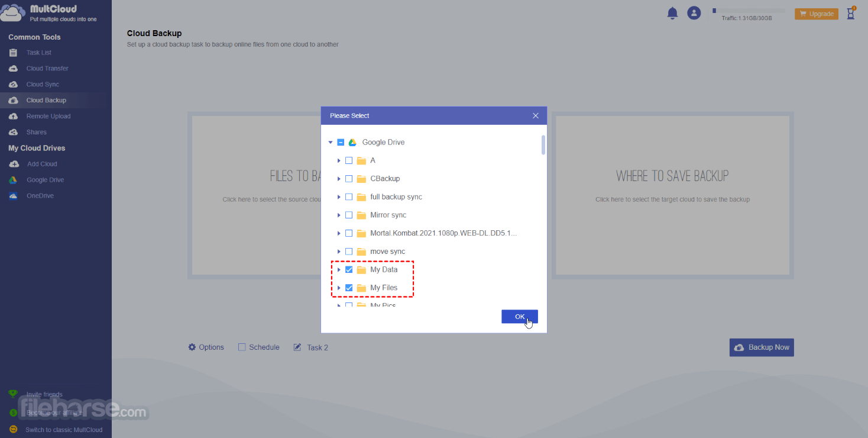Click the Backup Now button

pos(762,347)
